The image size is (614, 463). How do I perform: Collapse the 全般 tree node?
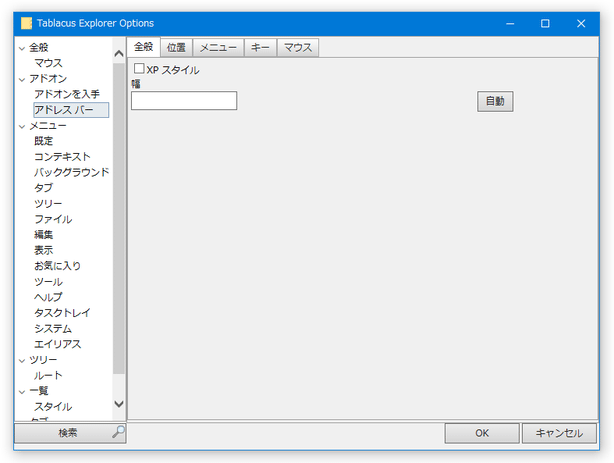tap(22, 48)
